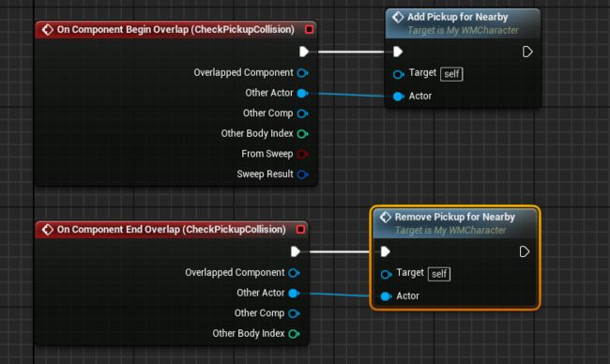Click Other Comp pin on Begin Overlap node

tap(302, 114)
